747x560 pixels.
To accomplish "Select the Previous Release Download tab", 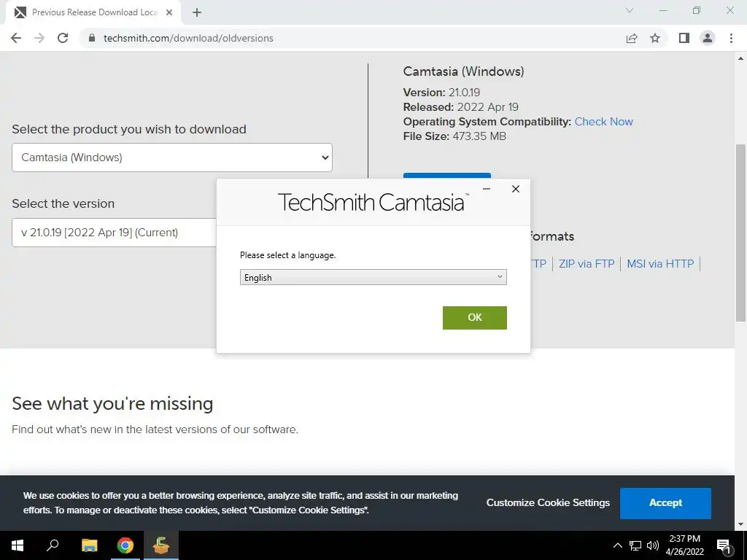I will [x=93, y=12].
